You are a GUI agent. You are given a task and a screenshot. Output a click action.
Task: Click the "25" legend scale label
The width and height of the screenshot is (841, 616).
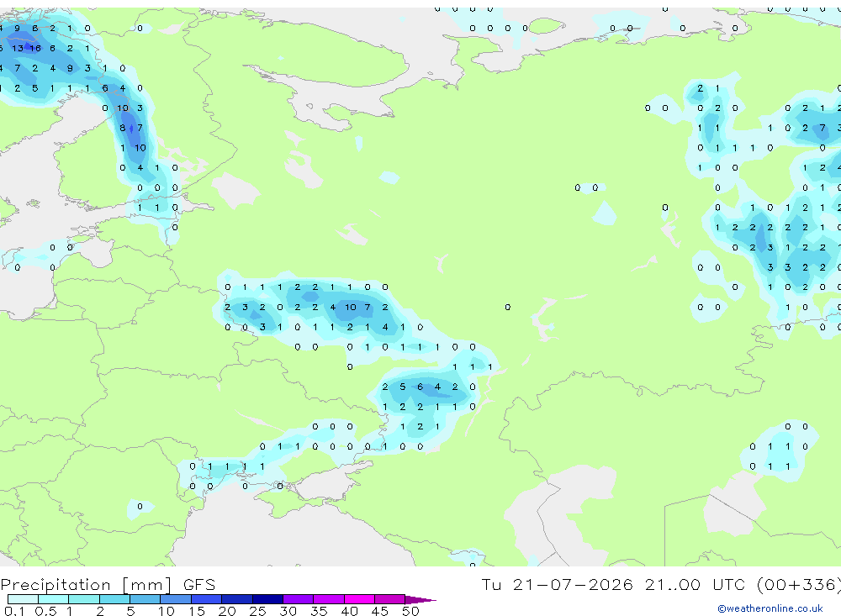[257, 611]
